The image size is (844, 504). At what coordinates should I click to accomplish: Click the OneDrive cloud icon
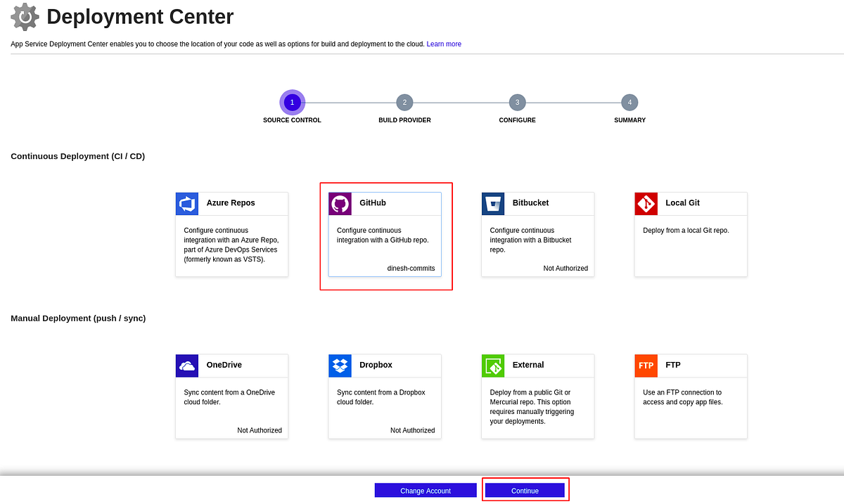click(186, 366)
